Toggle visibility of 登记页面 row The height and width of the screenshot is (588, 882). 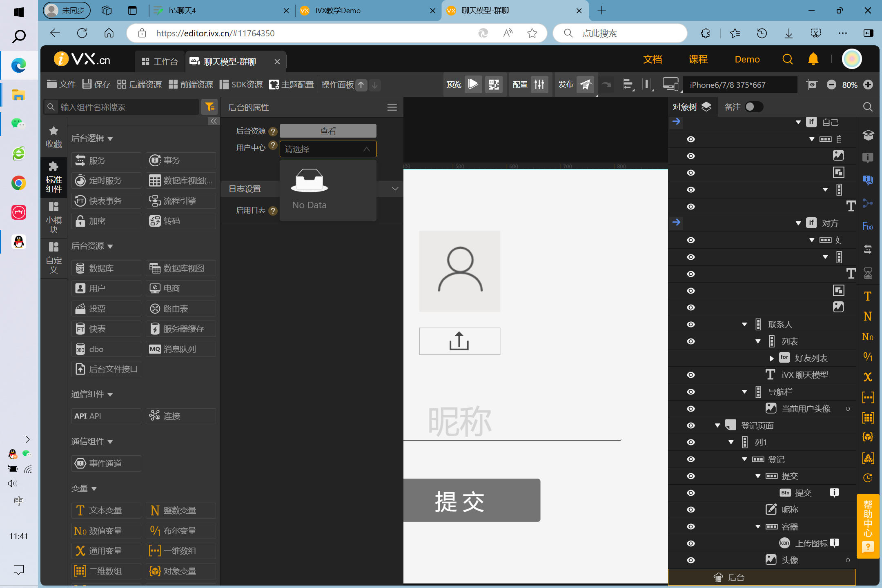[x=690, y=425]
